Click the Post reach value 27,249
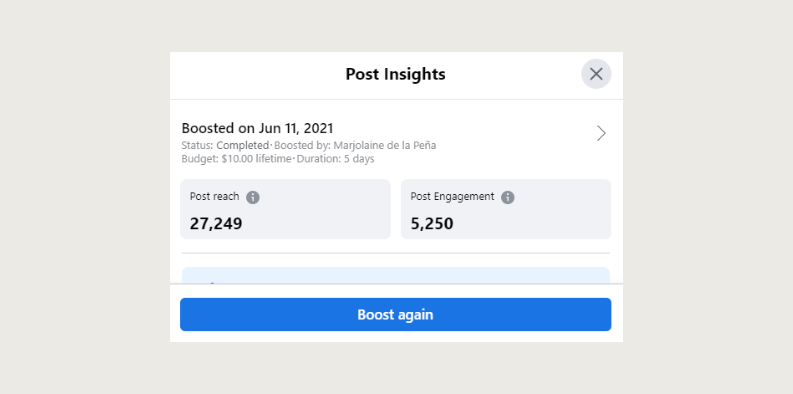The width and height of the screenshot is (793, 394). point(216,224)
